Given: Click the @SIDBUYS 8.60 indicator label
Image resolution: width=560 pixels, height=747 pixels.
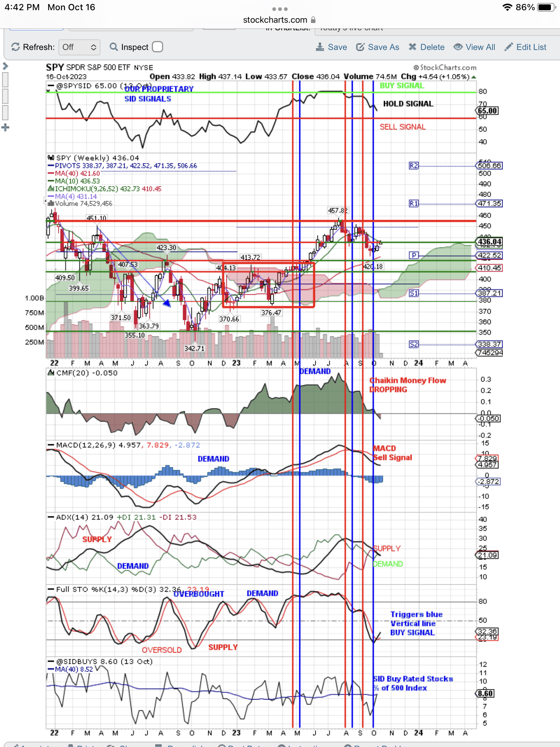Looking at the screenshot, I should pos(100,661).
